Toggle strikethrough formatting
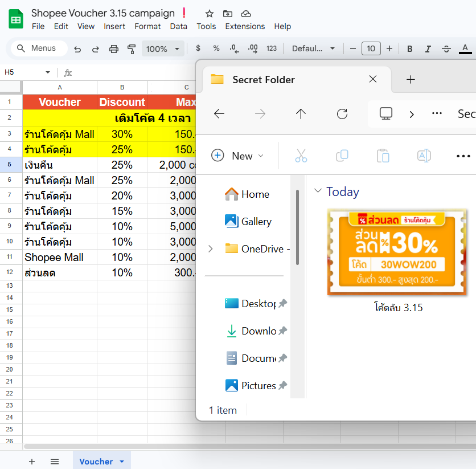Image resolution: width=476 pixels, height=469 pixels. 446,48
